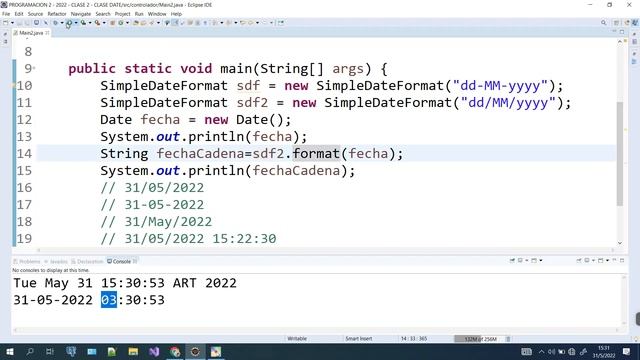
Task: Open File Explorer from the taskbar
Action: pyautogui.click(x=133, y=351)
